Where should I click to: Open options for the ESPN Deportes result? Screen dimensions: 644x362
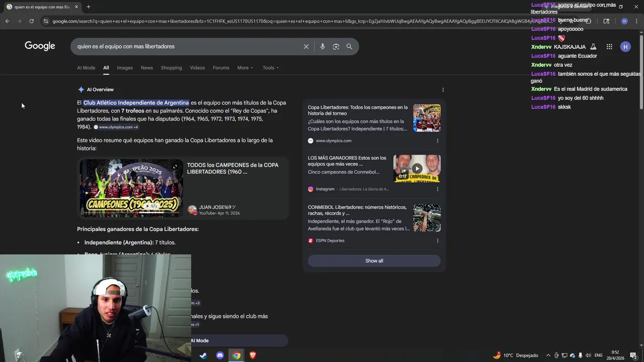coord(437,241)
